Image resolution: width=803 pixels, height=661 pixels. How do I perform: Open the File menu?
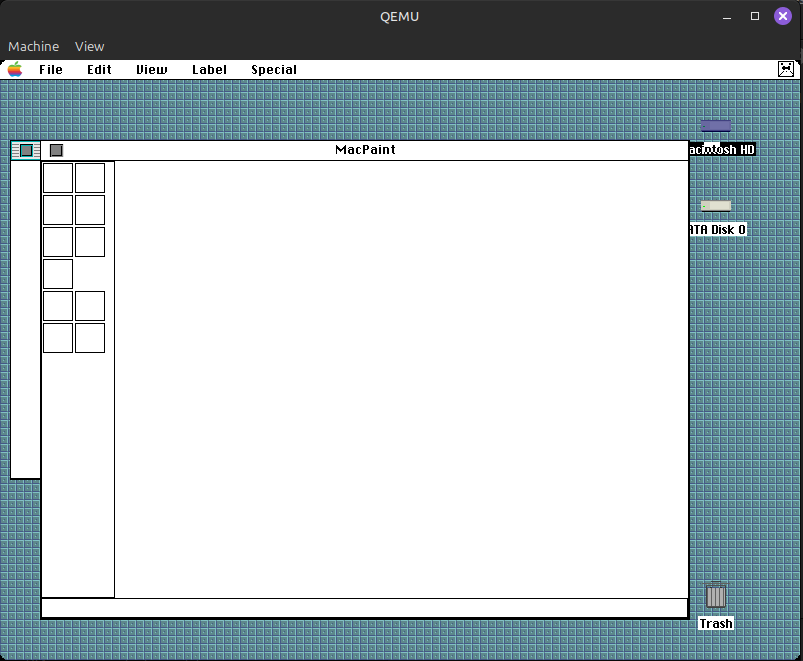(x=51, y=69)
